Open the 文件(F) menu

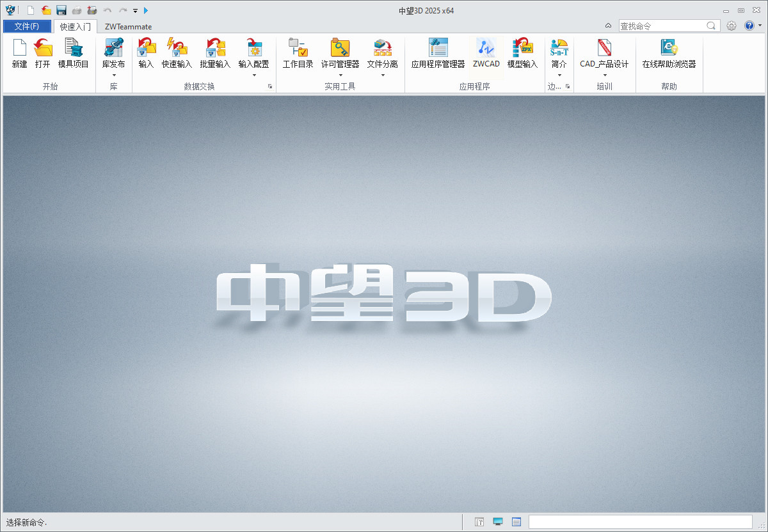(27, 26)
